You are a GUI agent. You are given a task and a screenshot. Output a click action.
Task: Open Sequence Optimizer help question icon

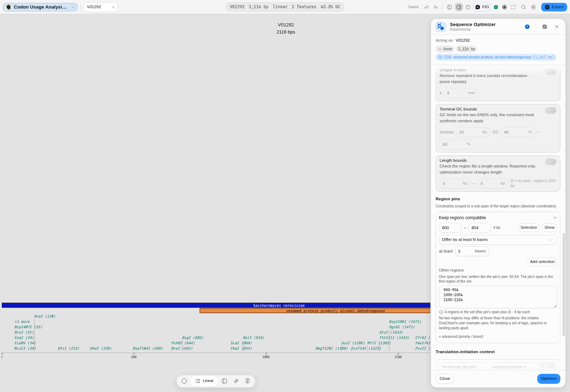527,27
